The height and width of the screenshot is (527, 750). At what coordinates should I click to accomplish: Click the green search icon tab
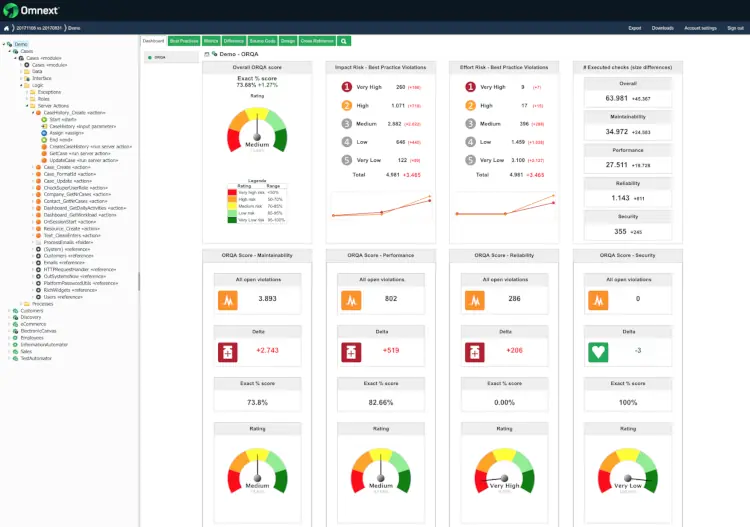pos(345,41)
